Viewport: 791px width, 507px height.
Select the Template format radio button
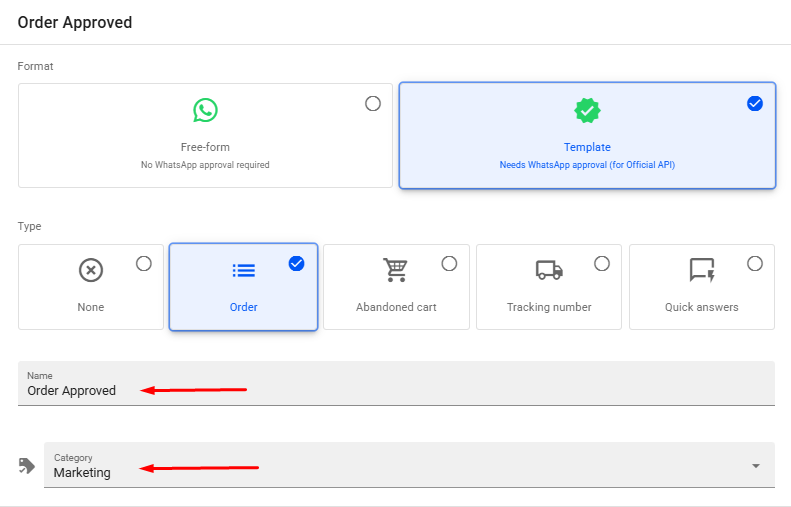755,103
